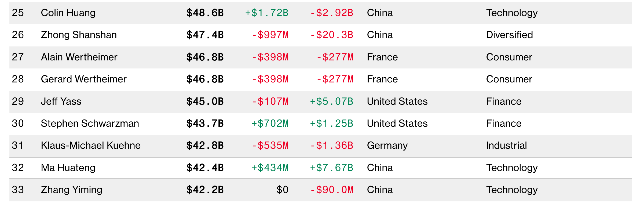644x203 pixels.
Task: Select Ma Huateng's name
Action: coord(68,168)
